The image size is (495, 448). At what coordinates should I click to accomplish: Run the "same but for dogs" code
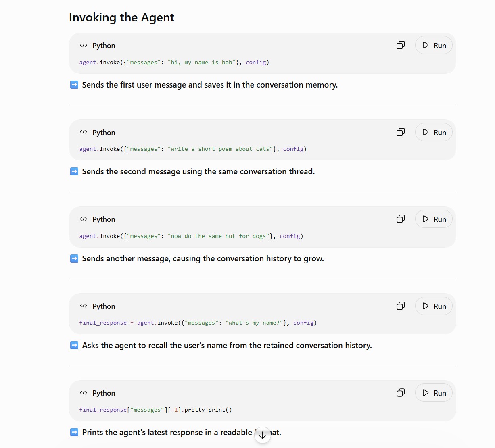click(x=434, y=219)
